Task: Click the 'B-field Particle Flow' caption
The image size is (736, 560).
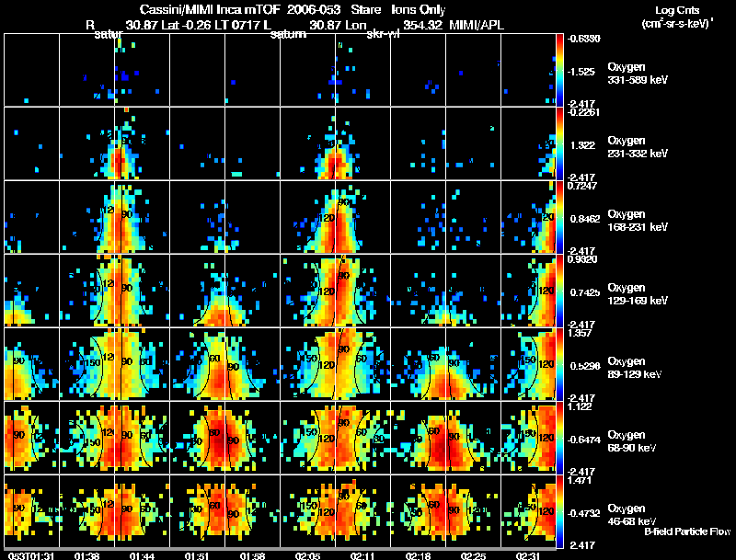Action: coord(687,531)
